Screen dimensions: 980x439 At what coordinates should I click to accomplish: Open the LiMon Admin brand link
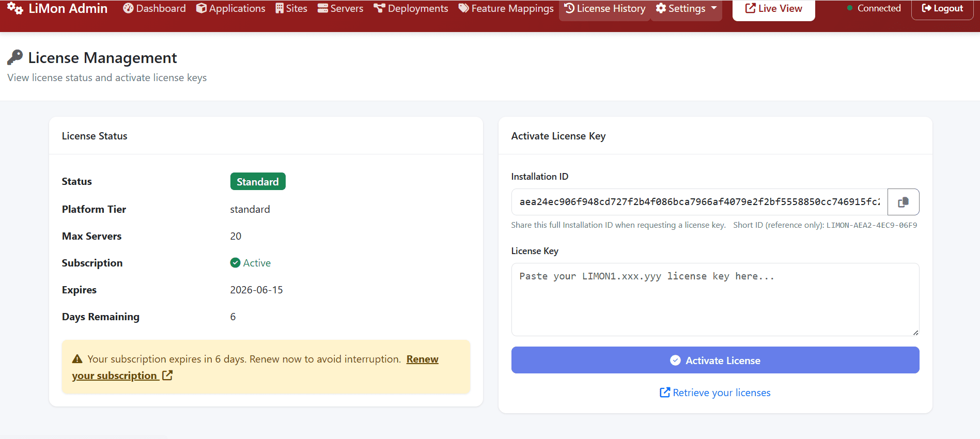click(x=57, y=8)
